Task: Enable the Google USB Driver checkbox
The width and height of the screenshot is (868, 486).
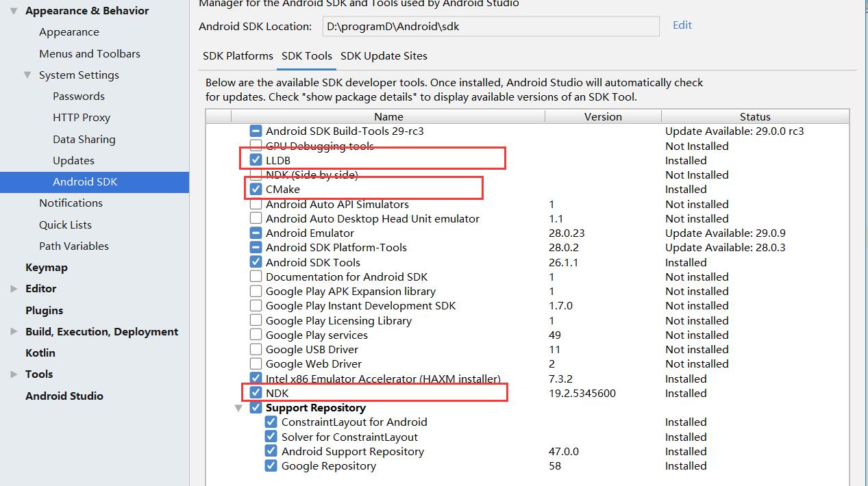Action: [256, 350]
